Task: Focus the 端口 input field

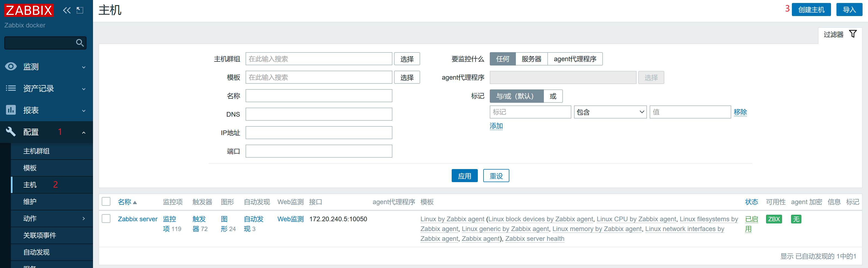Action: coord(319,151)
